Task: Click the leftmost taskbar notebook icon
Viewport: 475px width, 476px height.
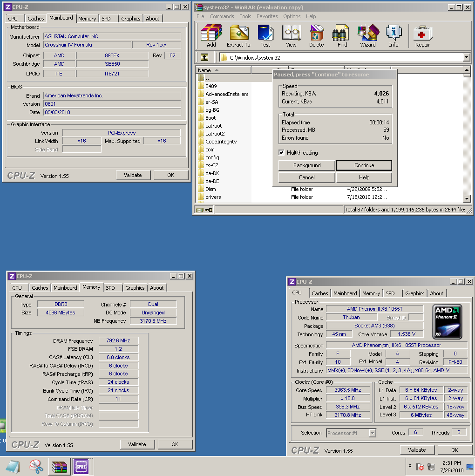Action: coord(13,467)
